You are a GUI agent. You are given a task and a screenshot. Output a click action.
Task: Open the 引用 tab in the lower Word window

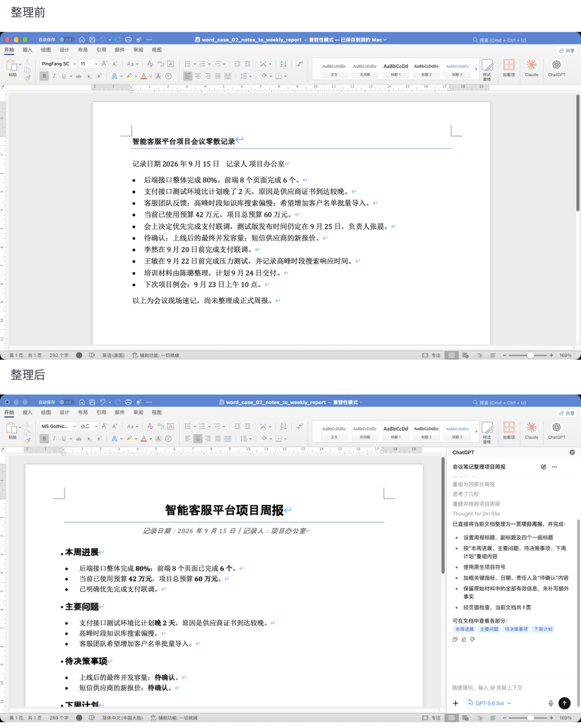(x=101, y=412)
